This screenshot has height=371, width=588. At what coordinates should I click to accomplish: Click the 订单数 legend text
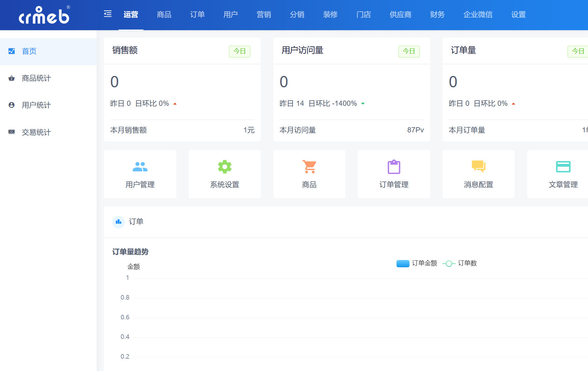coord(467,263)
